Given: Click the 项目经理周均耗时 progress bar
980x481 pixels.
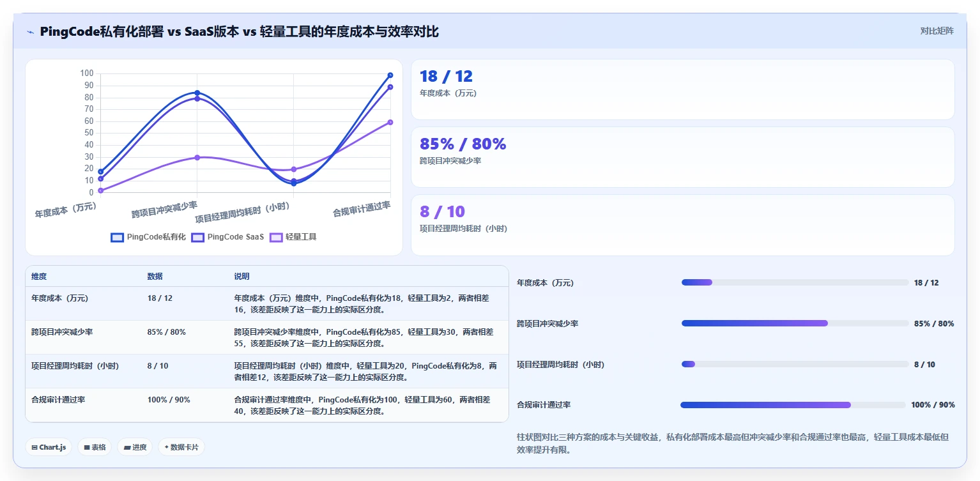Looking at the screenshot, I should coord(795,364).
